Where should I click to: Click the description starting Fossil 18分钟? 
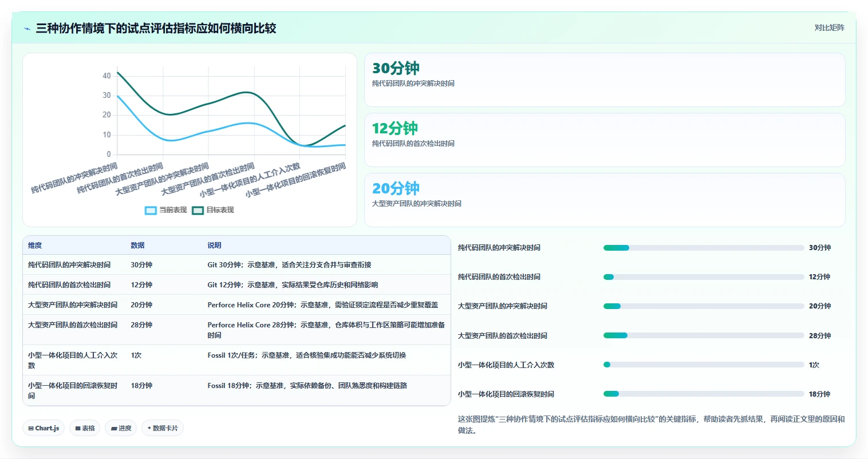tap(307, 386)
